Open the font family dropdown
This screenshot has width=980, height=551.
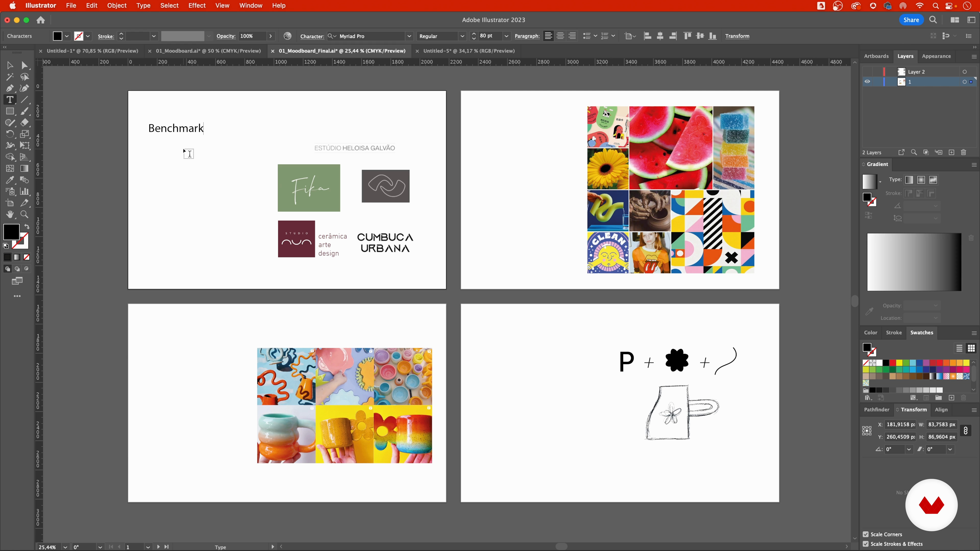(x=409, y=36)
